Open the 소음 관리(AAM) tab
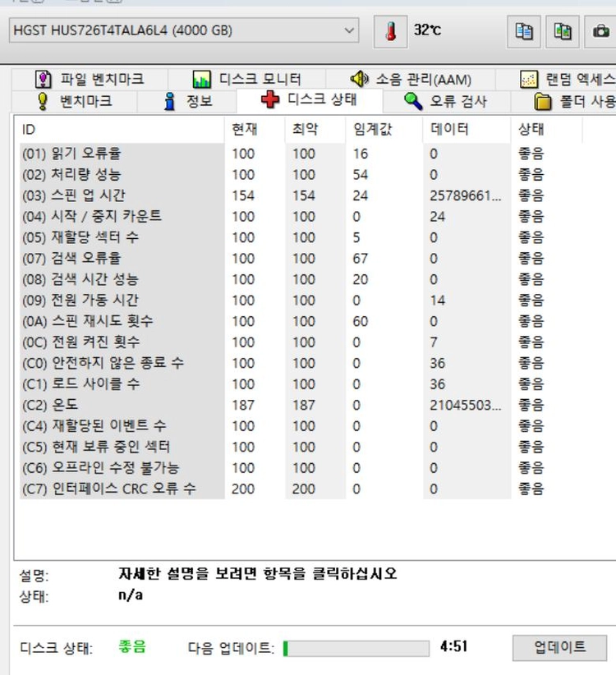The height and width of the screenshot is (675, 616). 411,79
